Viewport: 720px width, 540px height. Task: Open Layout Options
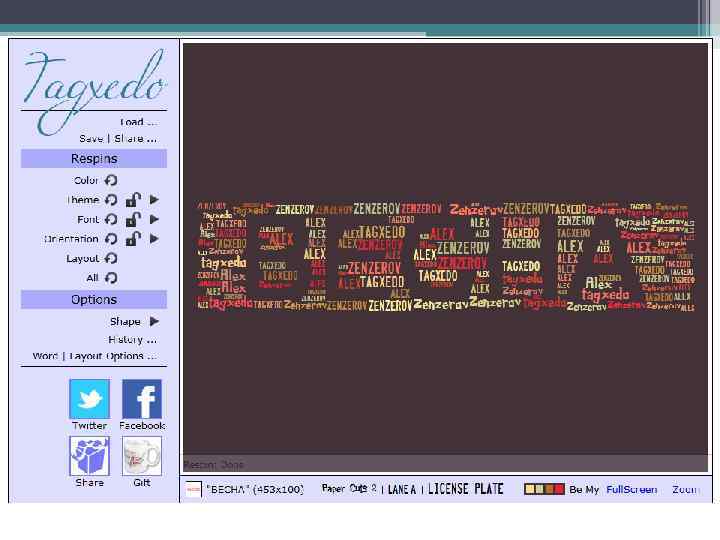click(x=112, y=356)
